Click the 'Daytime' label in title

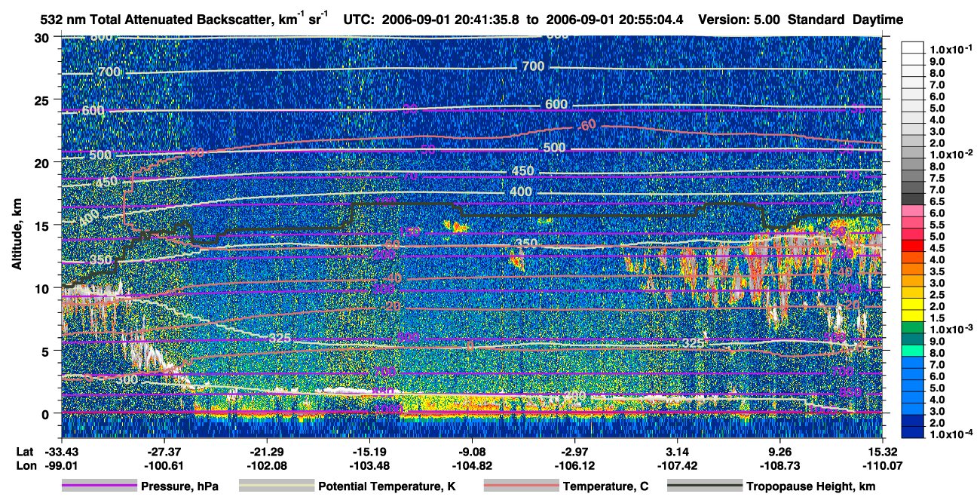[877, 20]
